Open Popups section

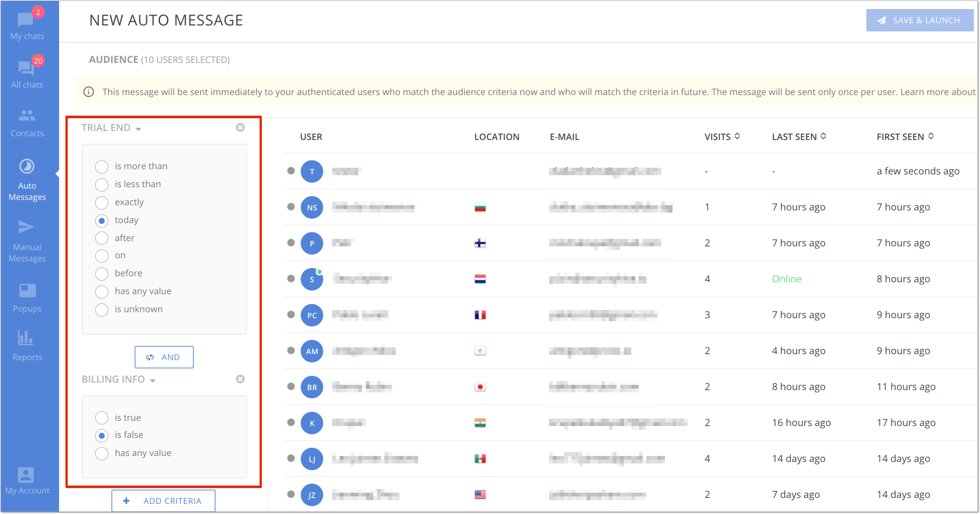[x=27, y=298]
